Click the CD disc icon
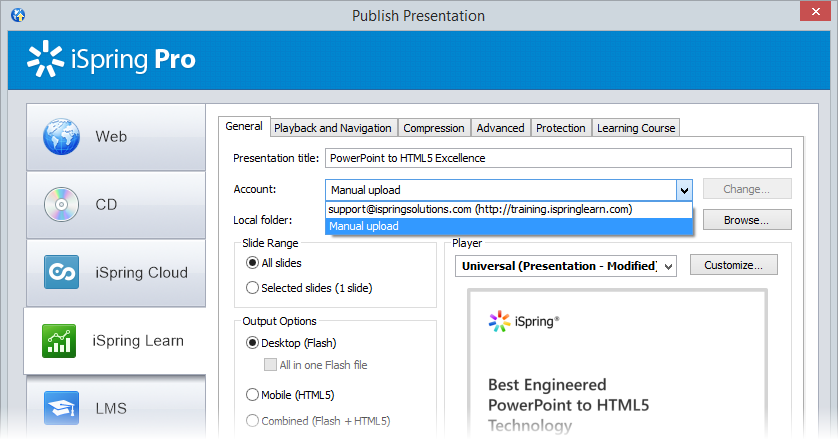 [61, 204]
